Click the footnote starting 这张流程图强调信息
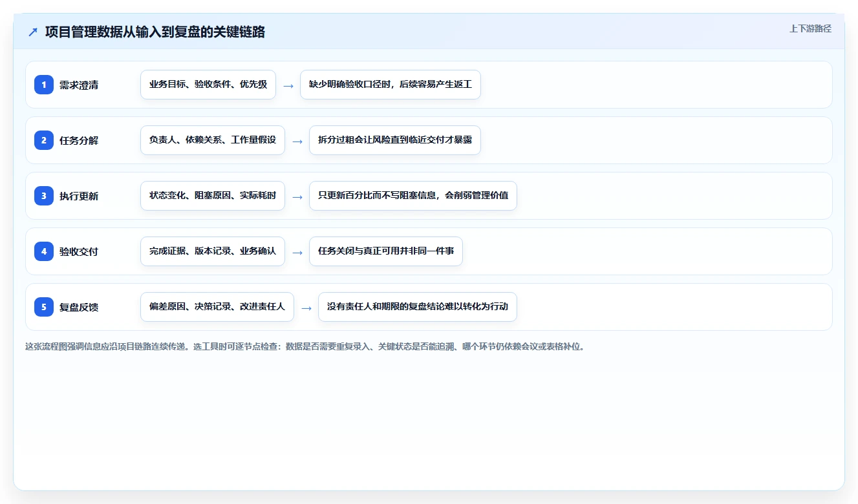The width and height of the screenshot is (858, 504). coord(305,346)
